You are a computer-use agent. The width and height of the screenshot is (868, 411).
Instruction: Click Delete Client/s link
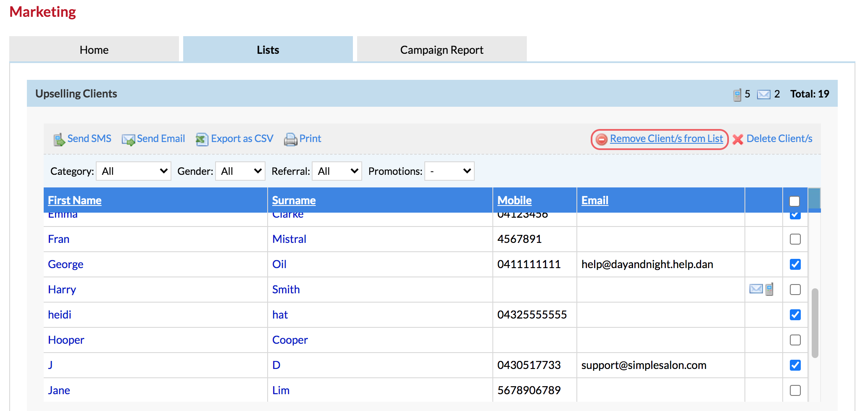(779, 139)
